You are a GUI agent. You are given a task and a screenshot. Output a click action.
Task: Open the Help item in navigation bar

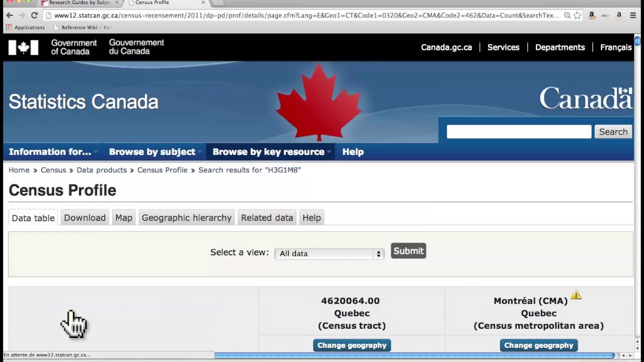coord(353,152)
